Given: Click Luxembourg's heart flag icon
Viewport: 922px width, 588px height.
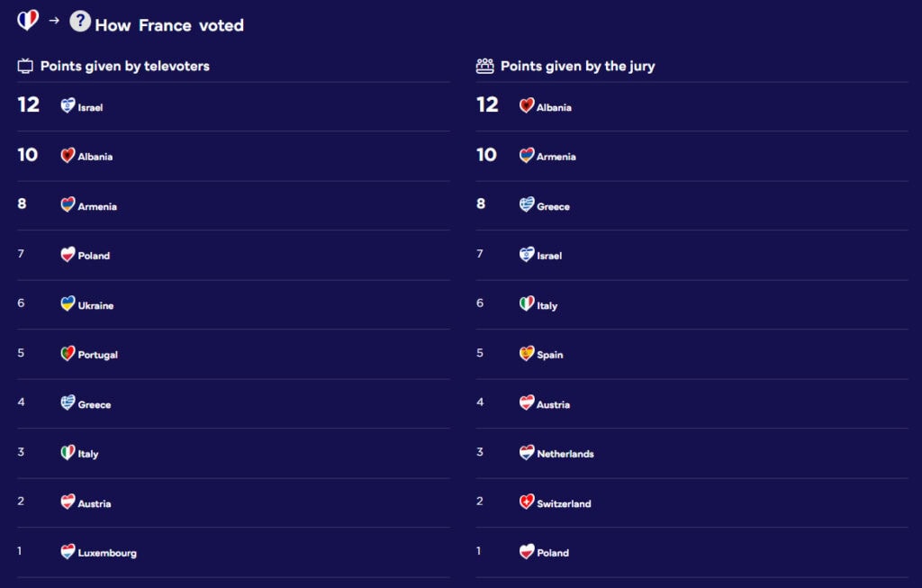Looking at the screenshot, I should (68, 551).
